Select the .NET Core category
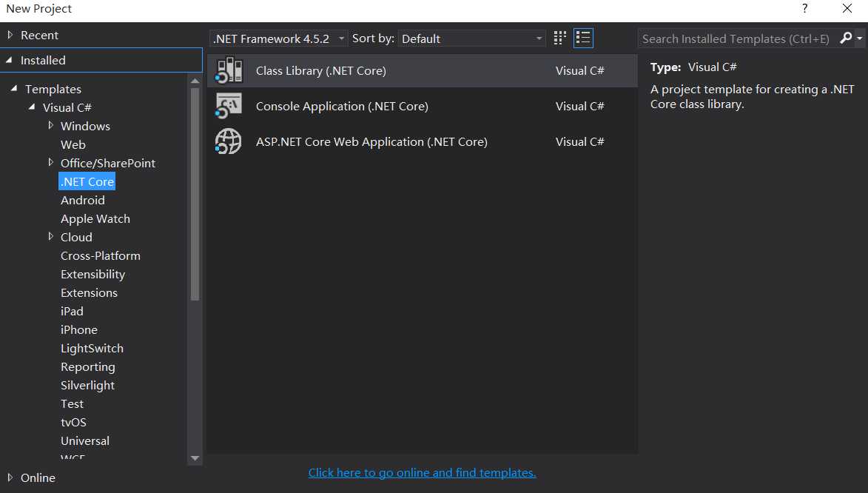Screen dimensions: 868x493 (x=87, y=181)
